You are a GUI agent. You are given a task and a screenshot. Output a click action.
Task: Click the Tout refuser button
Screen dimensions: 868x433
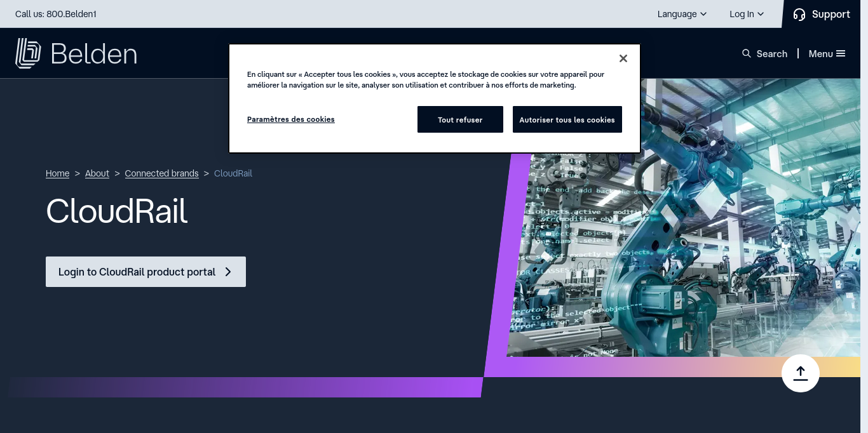coord(460,119)
